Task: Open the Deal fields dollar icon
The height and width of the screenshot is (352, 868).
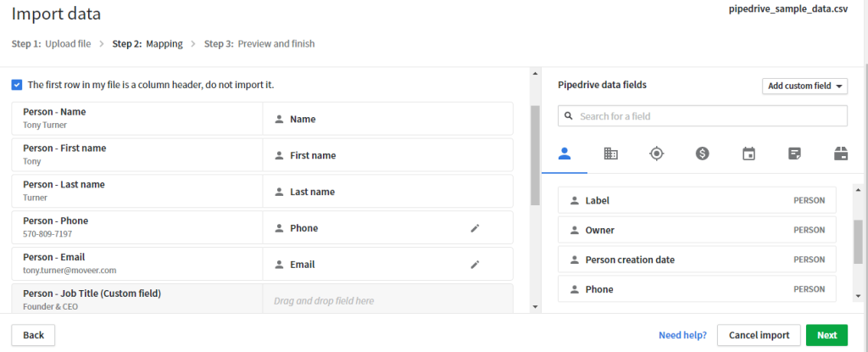Action: (x=702, y=154)
